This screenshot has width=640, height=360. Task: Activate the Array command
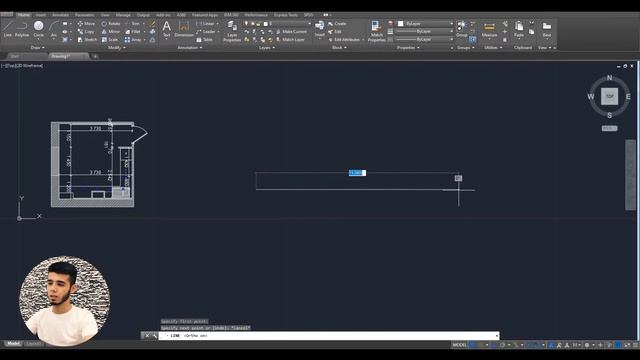[x=133, y=40]
